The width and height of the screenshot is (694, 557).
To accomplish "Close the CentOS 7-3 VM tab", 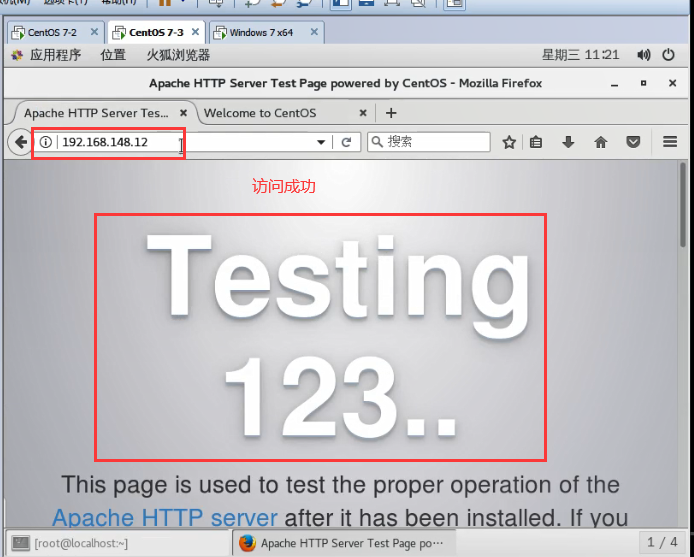I will (195, 32).
